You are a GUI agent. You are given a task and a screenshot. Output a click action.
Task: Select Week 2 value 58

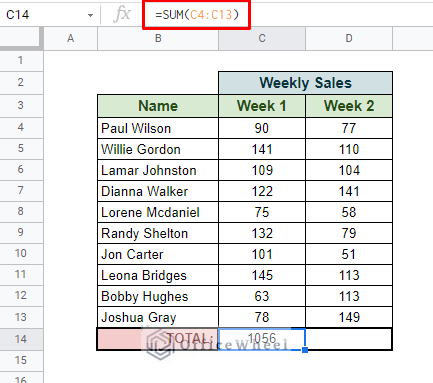[349, 212]
